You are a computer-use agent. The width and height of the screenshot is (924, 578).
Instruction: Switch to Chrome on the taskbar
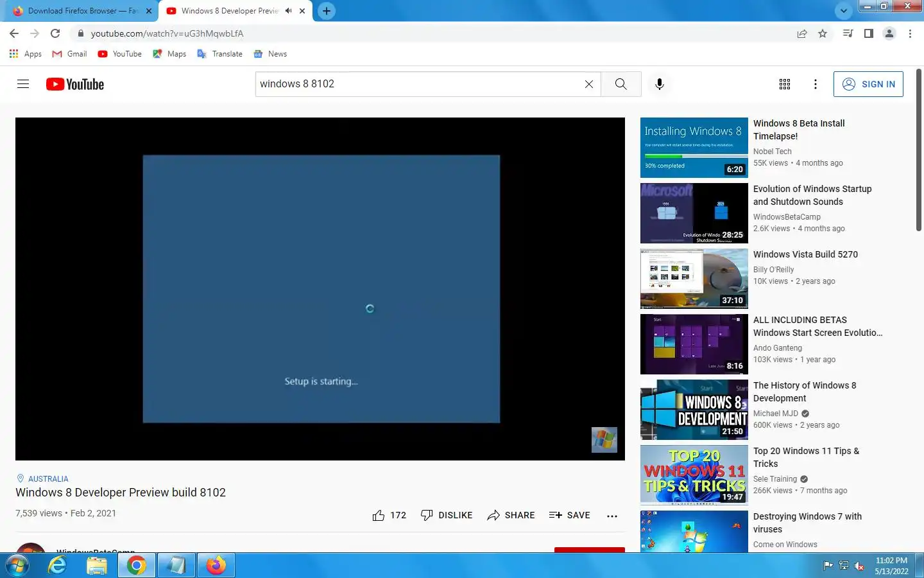tap(136, 565)
